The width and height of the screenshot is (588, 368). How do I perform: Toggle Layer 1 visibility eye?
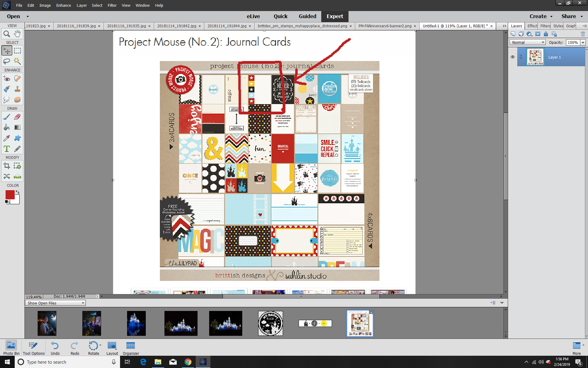[x=513, y=57]
